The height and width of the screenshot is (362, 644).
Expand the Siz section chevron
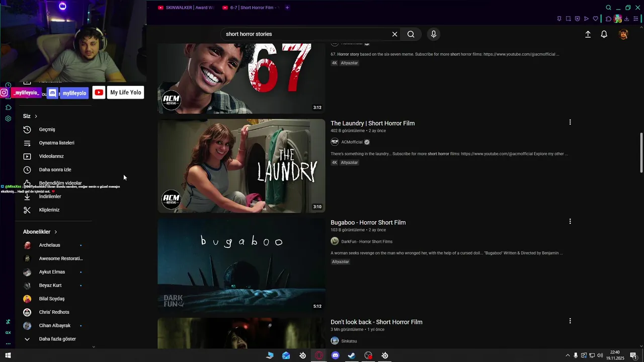pyautogui.click(x=36, y=116)
